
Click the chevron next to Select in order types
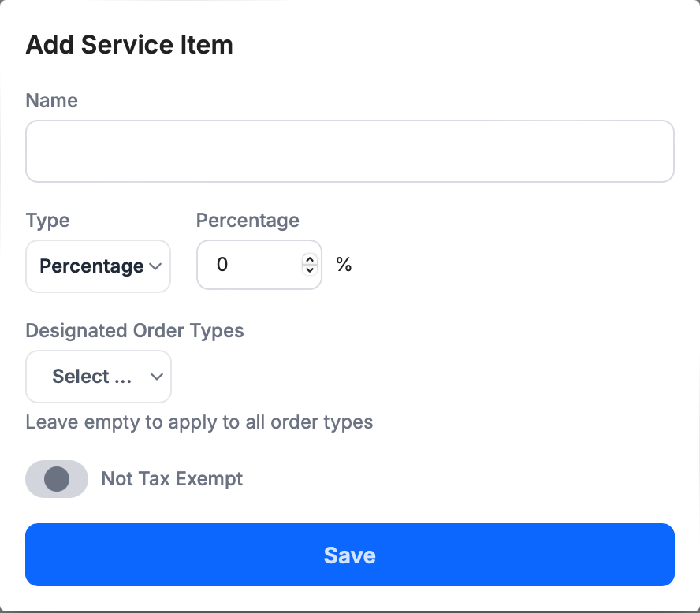[x=156, y=377]
